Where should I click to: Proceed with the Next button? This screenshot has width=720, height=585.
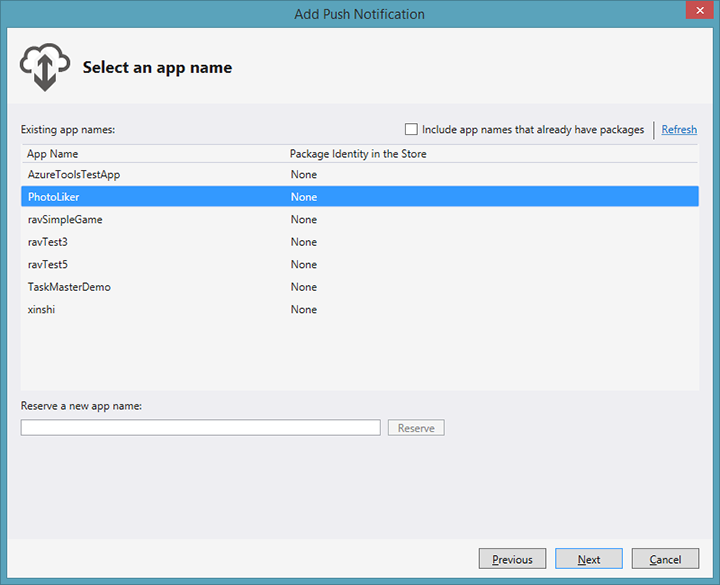pos(588,559)
